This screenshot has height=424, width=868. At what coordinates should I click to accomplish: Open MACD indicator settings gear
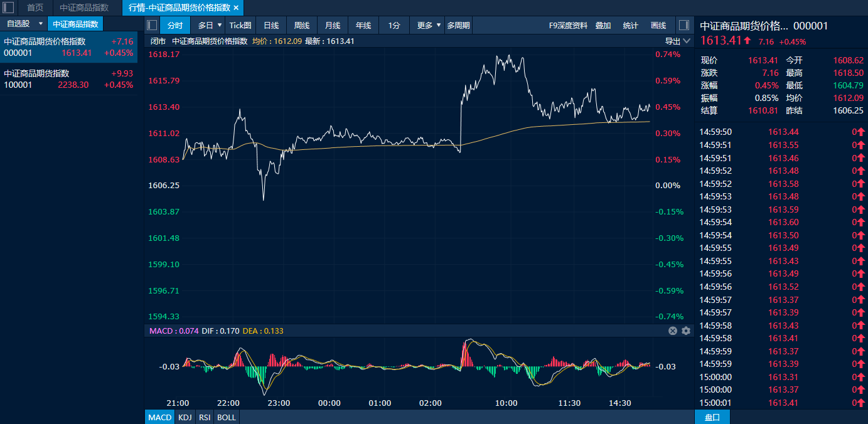point(686,331)
